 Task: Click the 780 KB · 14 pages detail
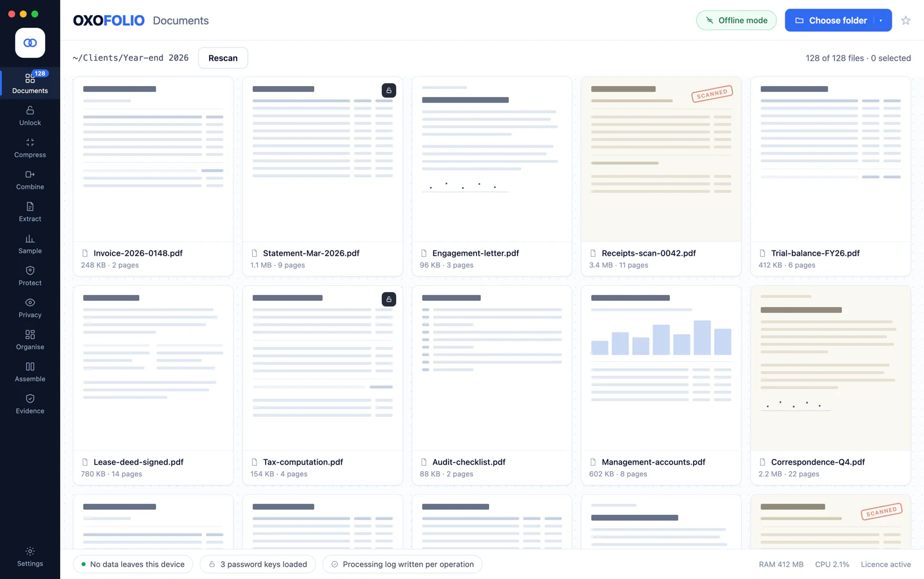111,474
